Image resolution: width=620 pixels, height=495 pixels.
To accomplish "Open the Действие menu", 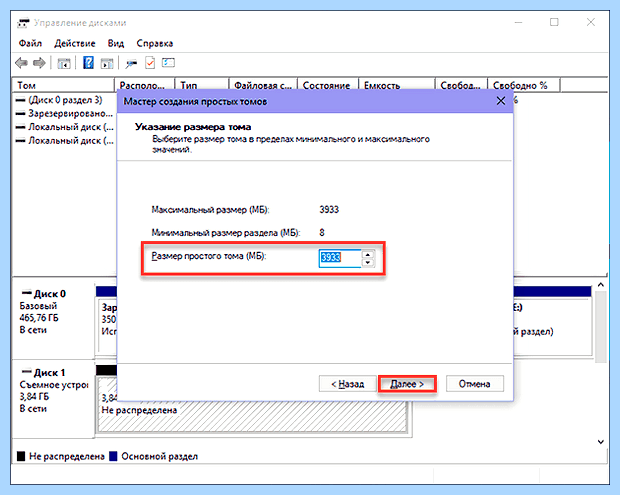I will (75, 43).
